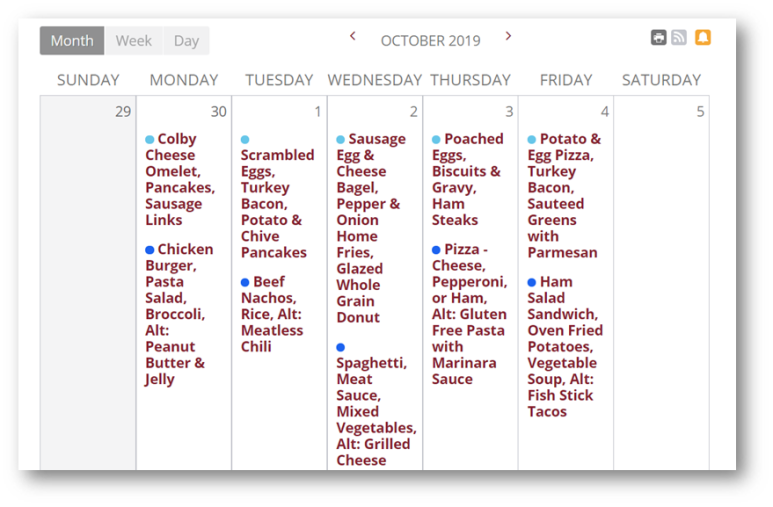Select Saturday October 5 date cell
The image size is (773, 507).
662,283
